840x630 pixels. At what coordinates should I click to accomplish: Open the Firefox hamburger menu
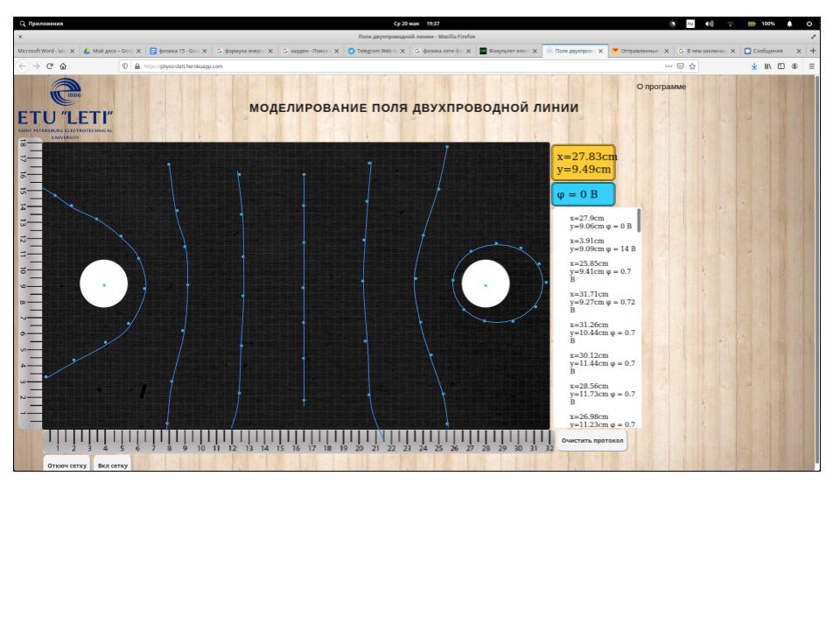(x=811, y=66)
